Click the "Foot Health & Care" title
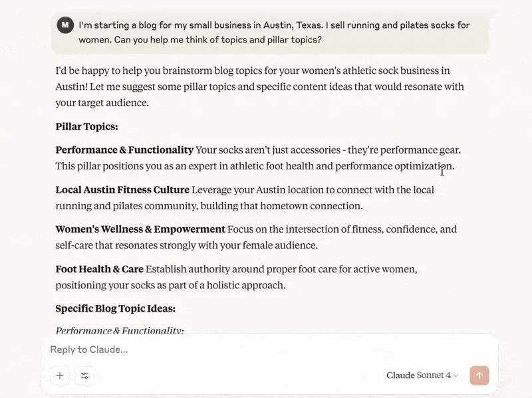This screenshot has width=532, height=398. point(99,269)
